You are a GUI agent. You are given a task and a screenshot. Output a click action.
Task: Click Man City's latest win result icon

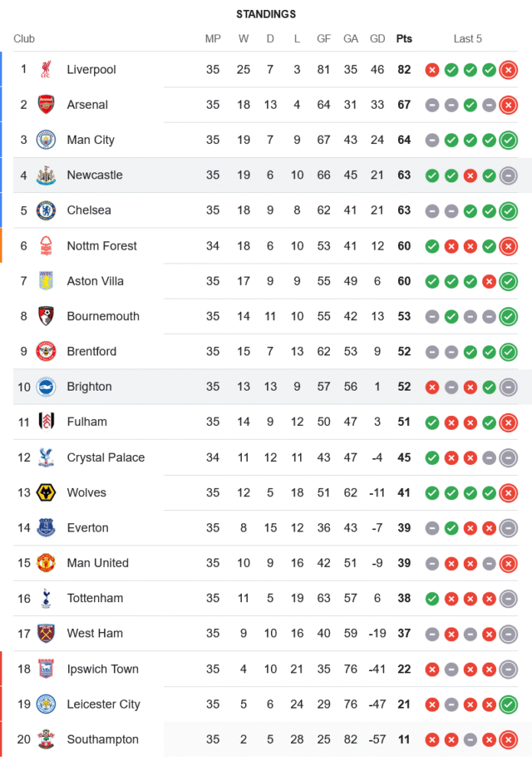[x=508, y=140]
